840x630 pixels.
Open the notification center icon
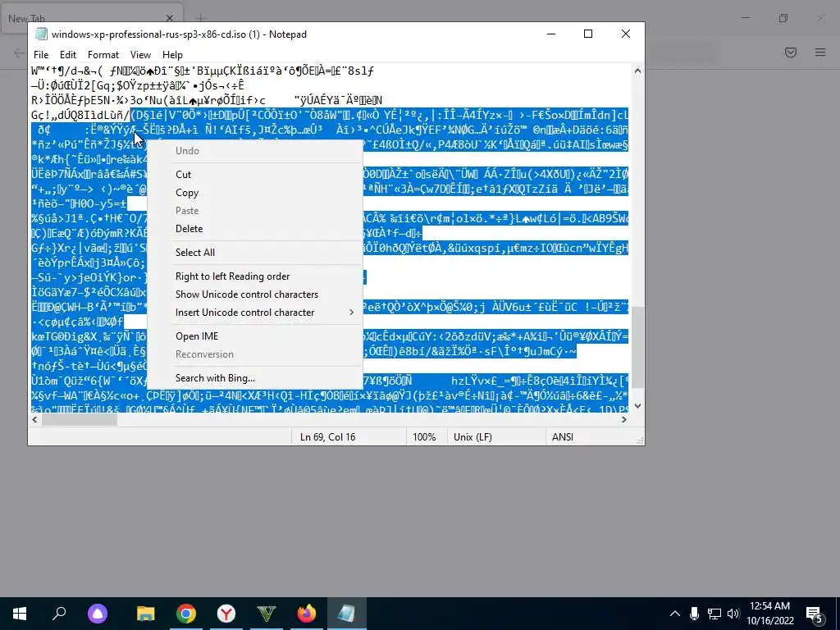click(x=814, y=614)
